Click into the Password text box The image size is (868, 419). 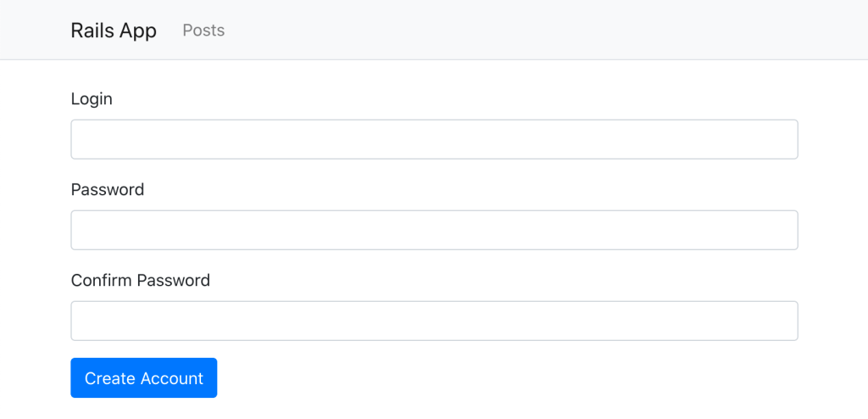pyautogui.click(x=434, y=230)
